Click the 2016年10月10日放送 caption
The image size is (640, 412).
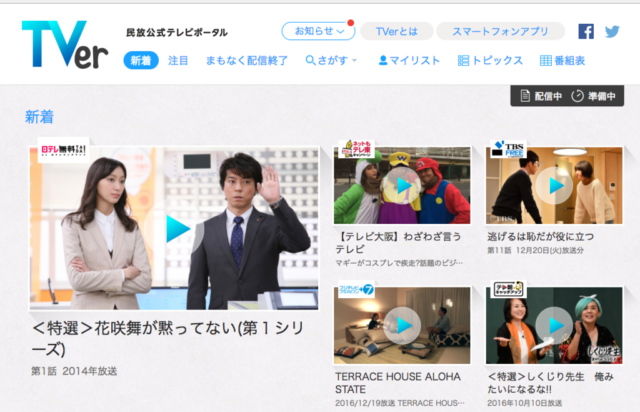(x=524, y=403)
